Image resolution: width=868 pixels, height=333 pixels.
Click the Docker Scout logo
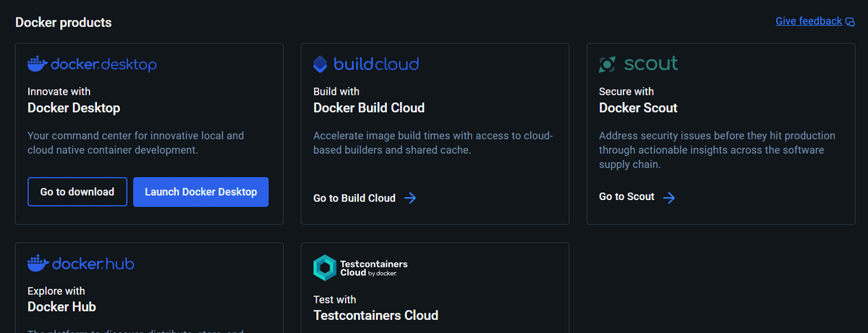639,64
